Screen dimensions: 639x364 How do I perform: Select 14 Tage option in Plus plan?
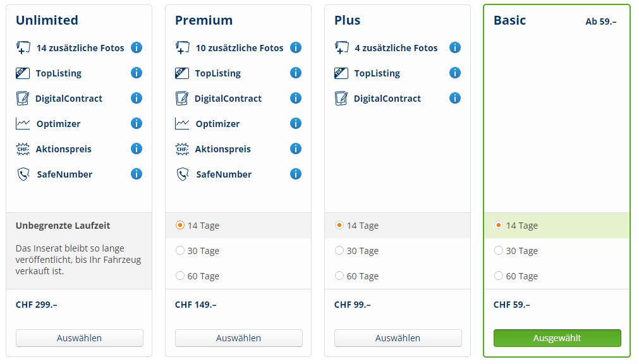coord(340,226)
